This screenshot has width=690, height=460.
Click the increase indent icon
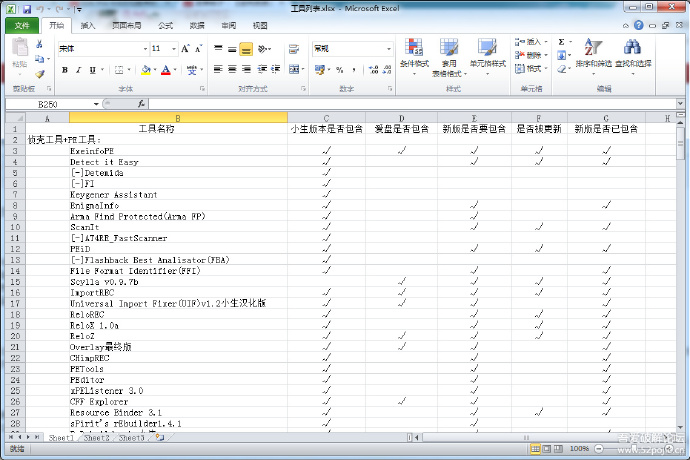click(x=275, y=69)
